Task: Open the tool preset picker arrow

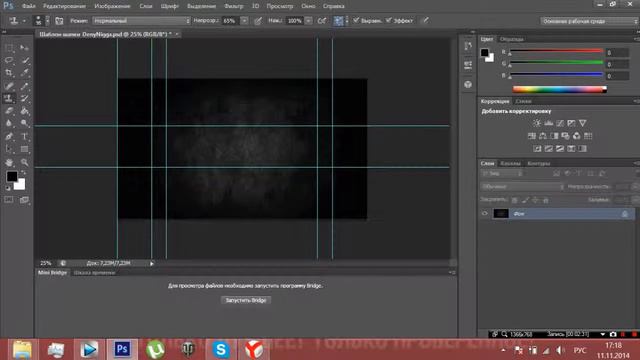Action: click(24, 20)
